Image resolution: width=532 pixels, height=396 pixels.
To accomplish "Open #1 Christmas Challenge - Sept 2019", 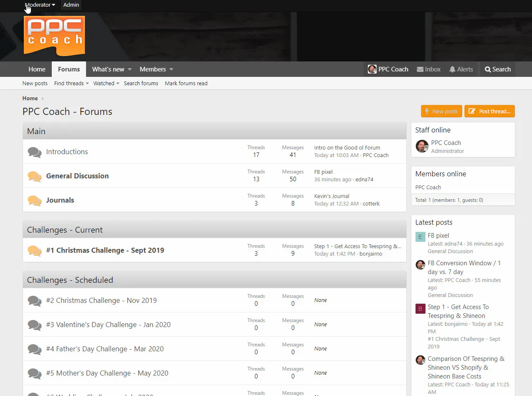I will 105,250.
